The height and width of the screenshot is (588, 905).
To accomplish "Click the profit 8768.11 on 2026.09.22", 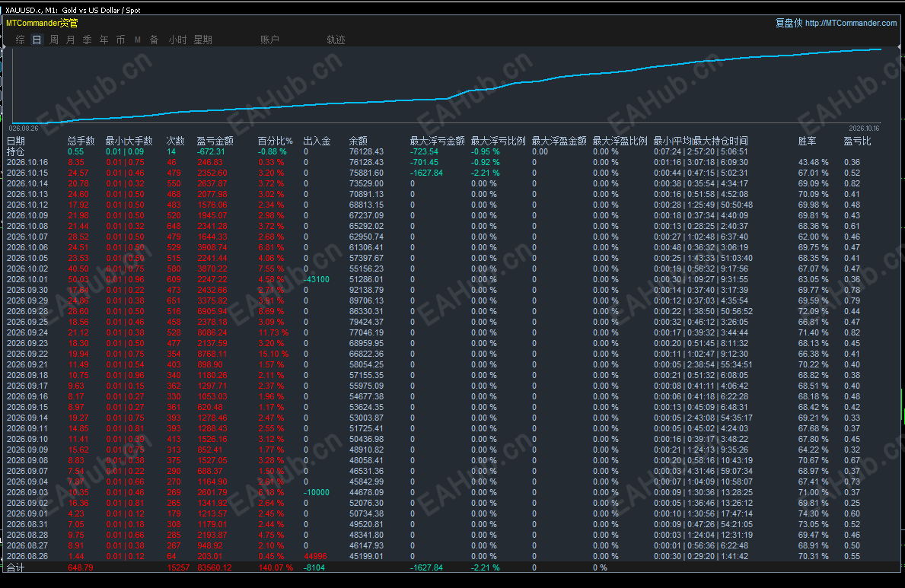I will 212,354.
